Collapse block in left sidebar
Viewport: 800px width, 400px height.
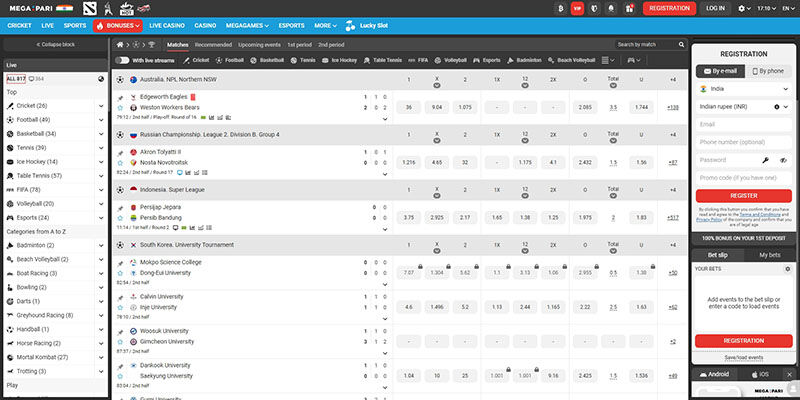55,45
